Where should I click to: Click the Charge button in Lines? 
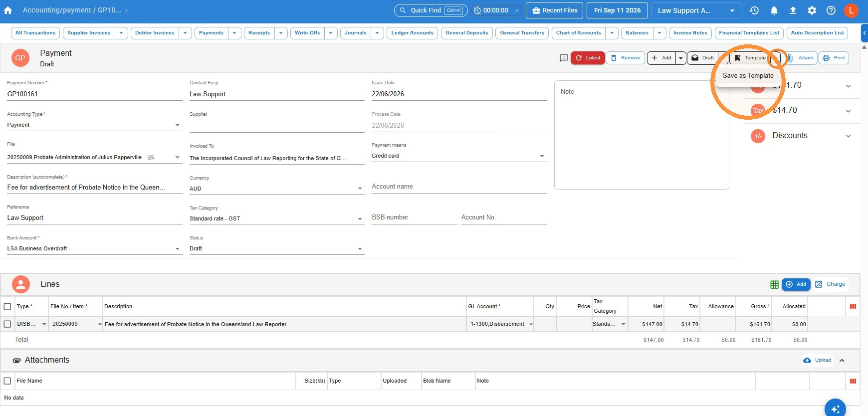[x=831, y=284]
